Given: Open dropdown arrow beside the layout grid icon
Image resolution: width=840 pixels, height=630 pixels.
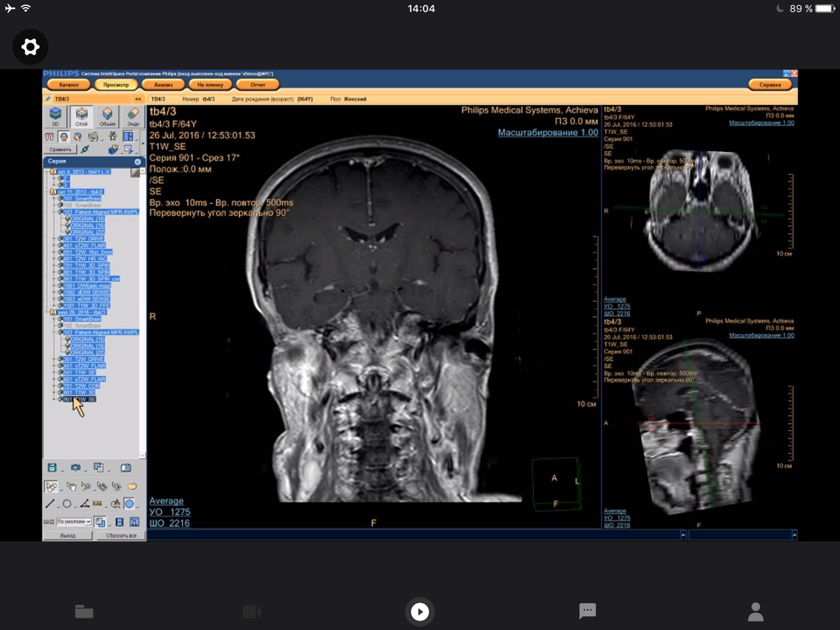Looking at the screenshot, I should coord(136,140).
